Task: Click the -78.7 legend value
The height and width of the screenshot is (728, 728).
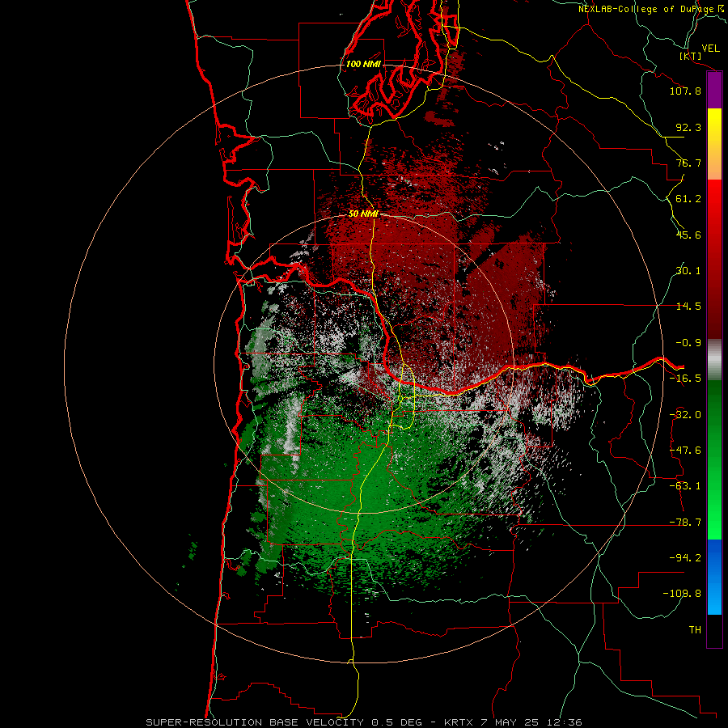Action: (x=685, y=523)
